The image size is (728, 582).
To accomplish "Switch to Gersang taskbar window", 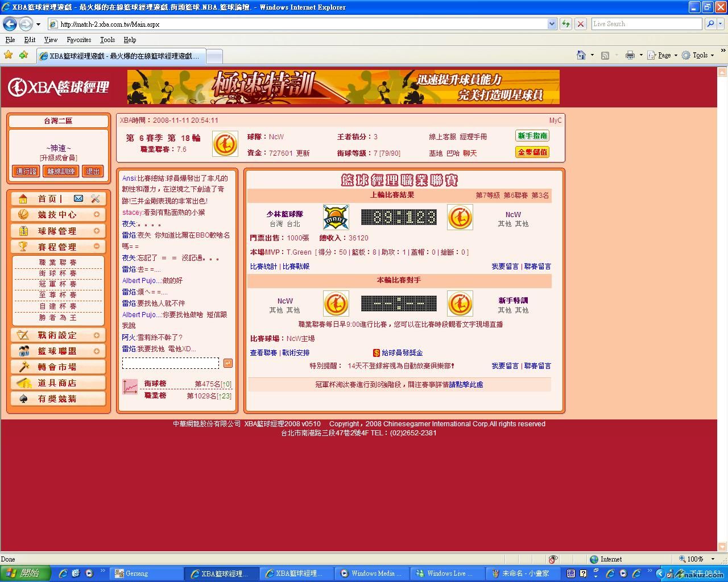I will (146, 573).
